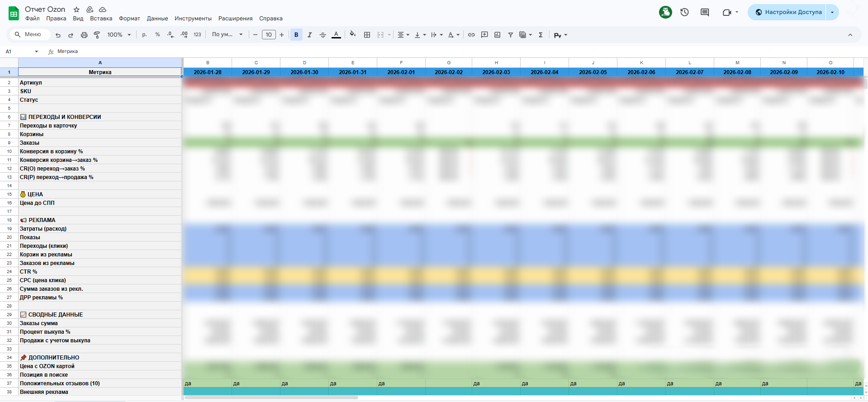The image size is (868, 402).
Task: Open the Расширения menu
Action: pyautogui.click(x=235, y=19)
